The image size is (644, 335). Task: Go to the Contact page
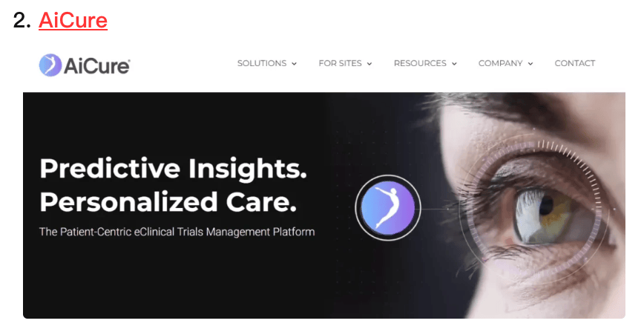[574, 63]
